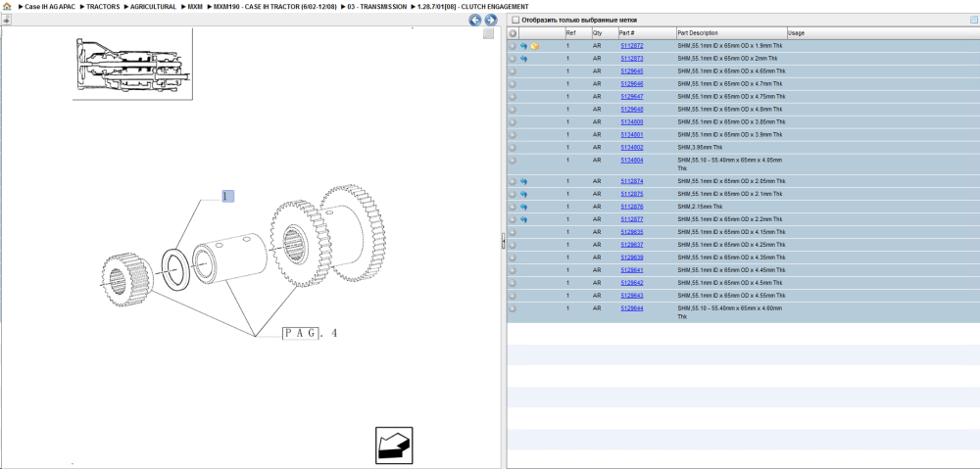Add part 5129646 with its plus icon

[x=513, y=83]
